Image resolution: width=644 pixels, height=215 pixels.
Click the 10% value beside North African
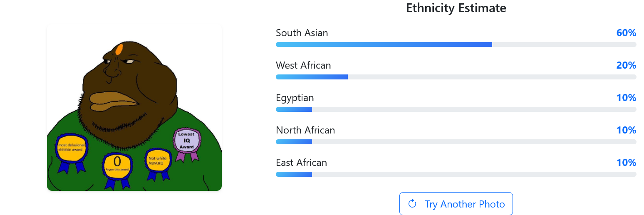626,130
